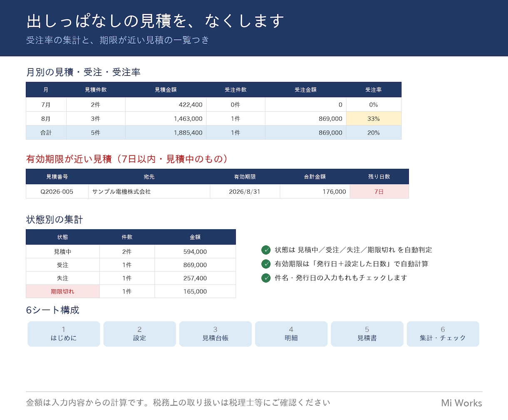The height and width of the screenshot is (420, 508).
Task: Click the 422,400 見積金額 cell
Action: (166, 105)
